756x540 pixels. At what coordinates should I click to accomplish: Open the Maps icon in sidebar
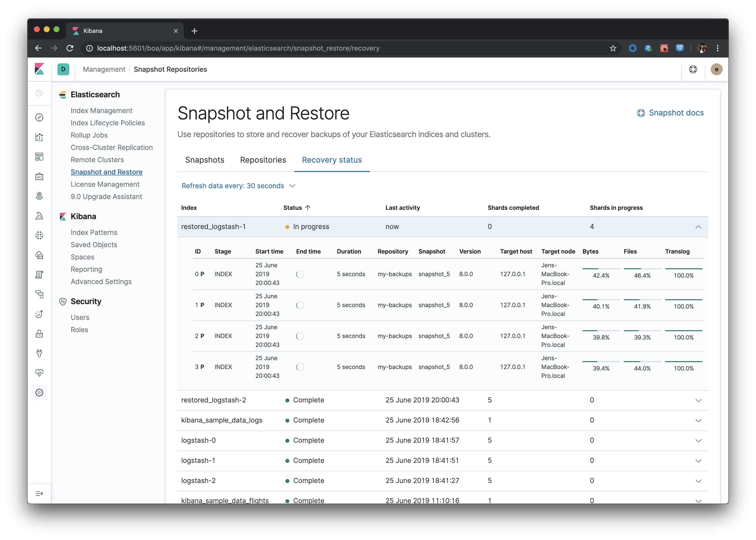coord(39,196)
